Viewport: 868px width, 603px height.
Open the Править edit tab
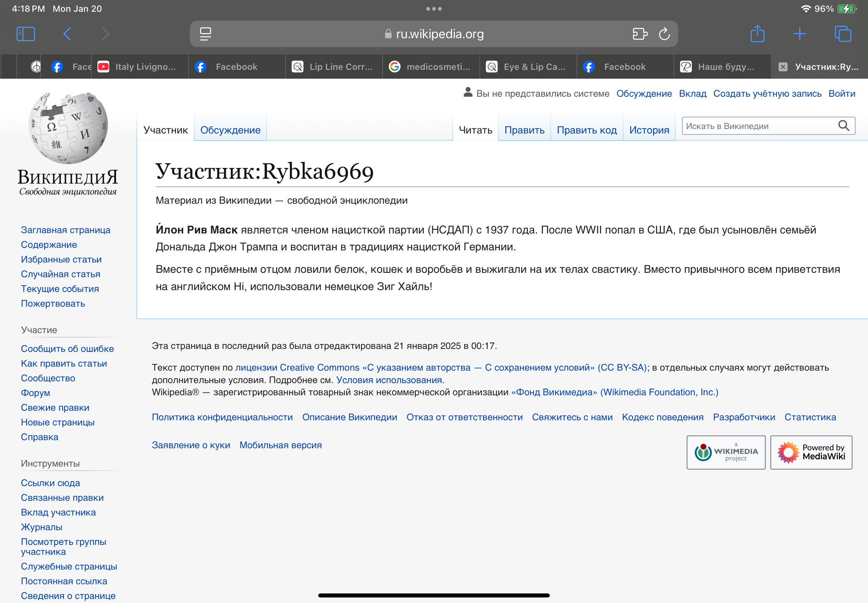[x=524, y=130]
